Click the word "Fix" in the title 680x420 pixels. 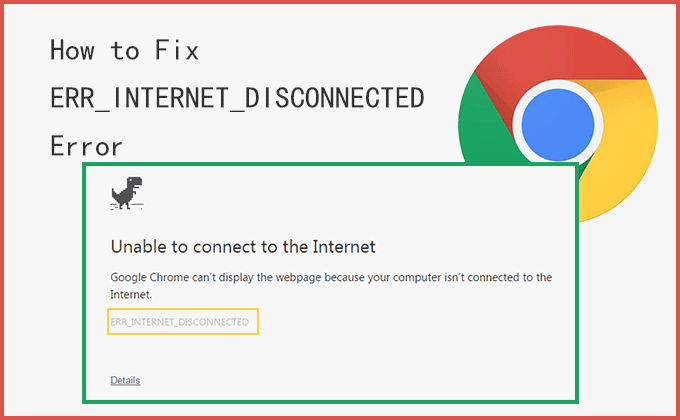point(177,50)
